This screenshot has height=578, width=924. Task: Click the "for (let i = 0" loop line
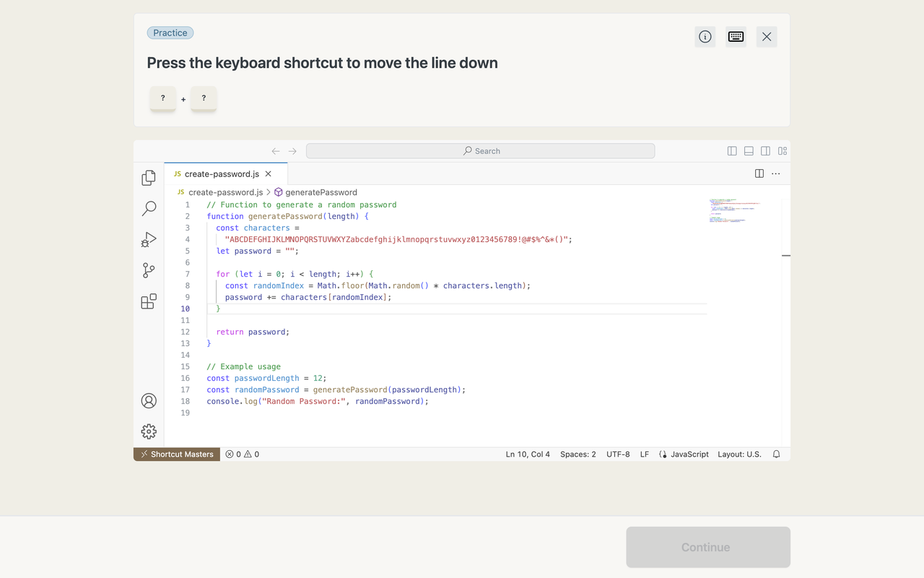(295, 274)
